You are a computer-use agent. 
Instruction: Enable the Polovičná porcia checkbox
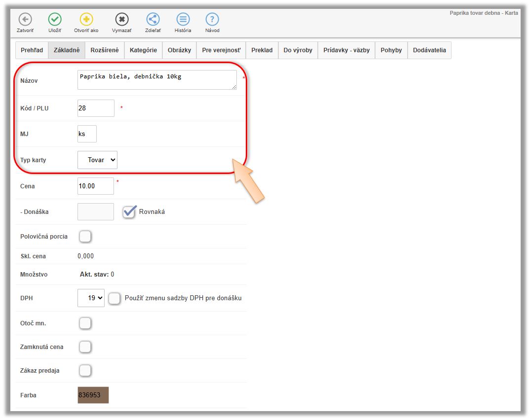tap(85, 237)
